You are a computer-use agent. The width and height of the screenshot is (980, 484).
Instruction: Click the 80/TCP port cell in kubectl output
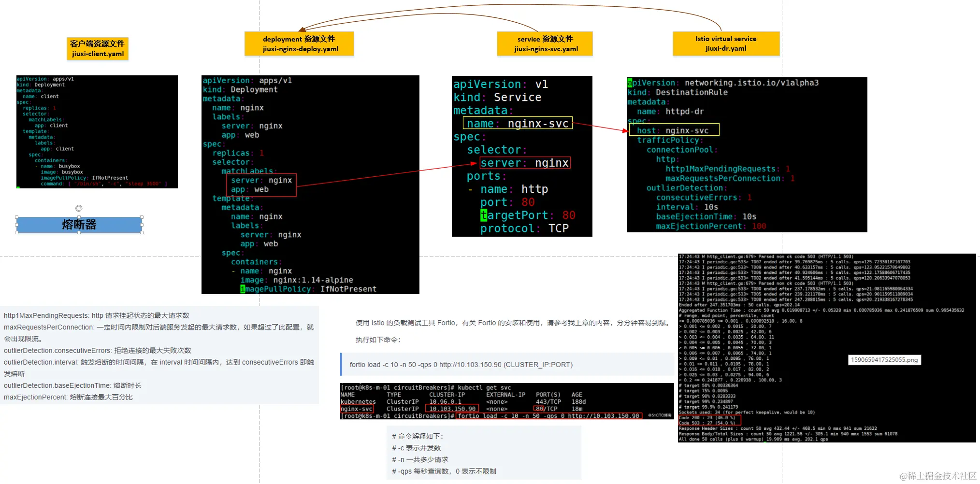pos(547,409)
